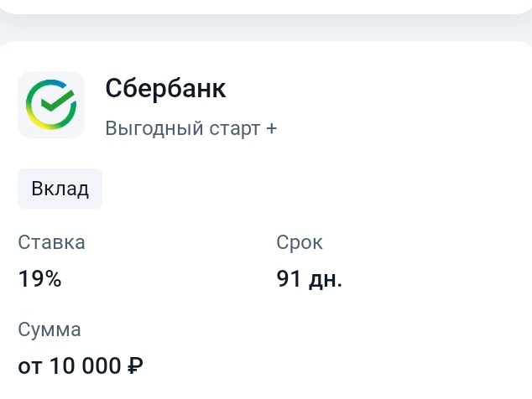Open the Сбербанк bank title
Viewport: 532px width, 399px height.
165,88
